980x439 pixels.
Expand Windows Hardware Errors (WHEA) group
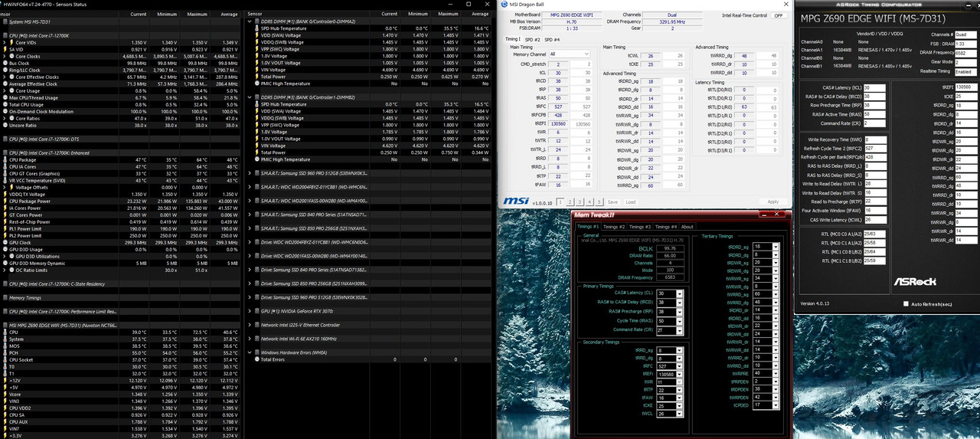coord(251,352)
